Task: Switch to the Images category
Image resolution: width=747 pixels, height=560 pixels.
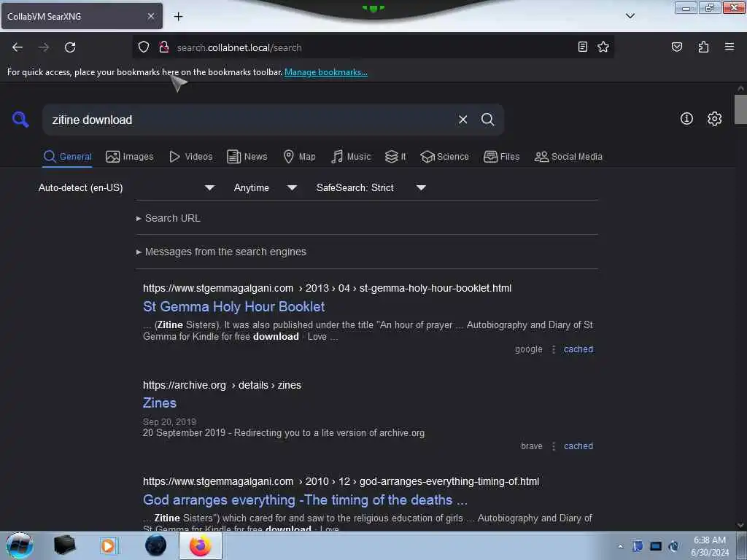Action: (x=130, y=157)
